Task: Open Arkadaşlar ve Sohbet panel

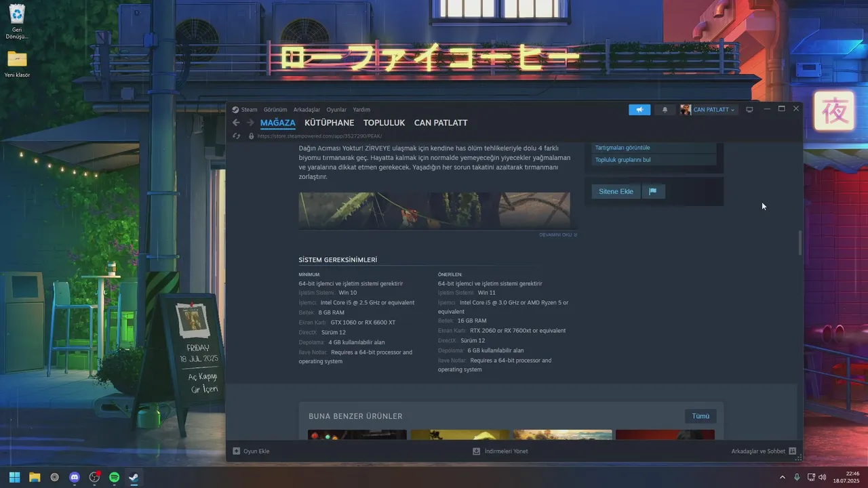Action: pos(764,451)
